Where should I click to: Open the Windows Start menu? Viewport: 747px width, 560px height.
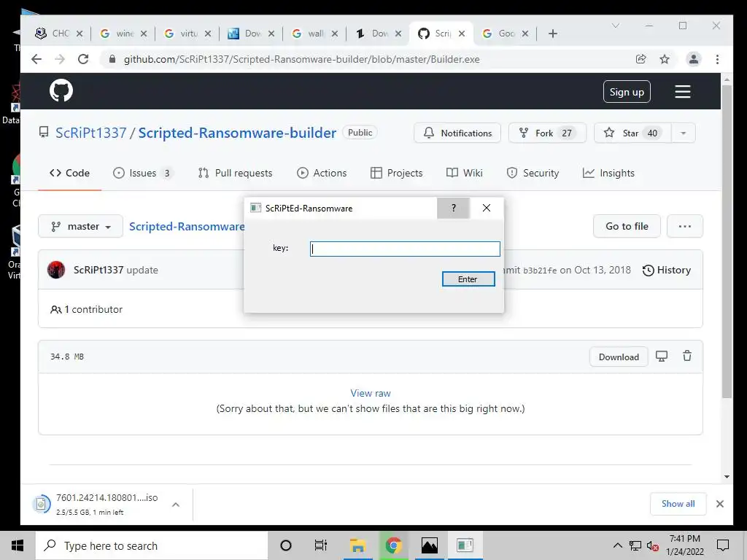(18, 545)
